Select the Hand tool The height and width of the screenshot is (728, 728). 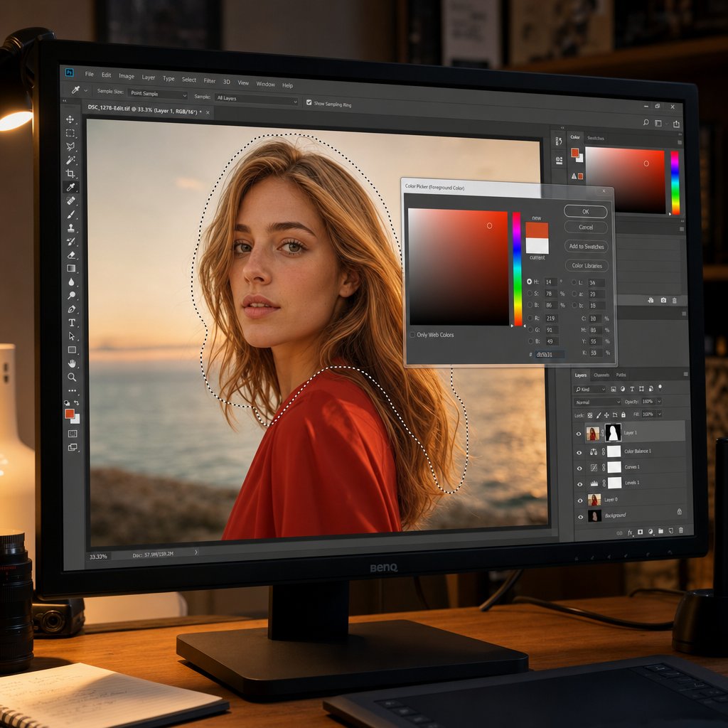72,363
